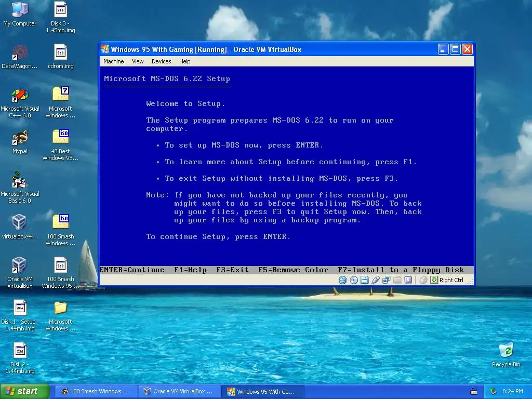
Task: Open the Windows Start menu
Action: 24,391
